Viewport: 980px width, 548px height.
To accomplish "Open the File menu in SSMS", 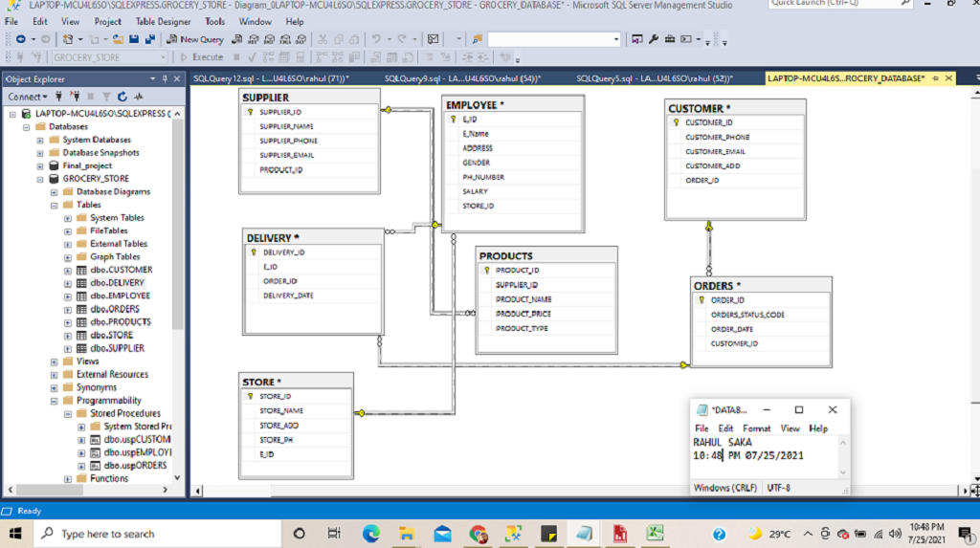I will click(11, 21).
